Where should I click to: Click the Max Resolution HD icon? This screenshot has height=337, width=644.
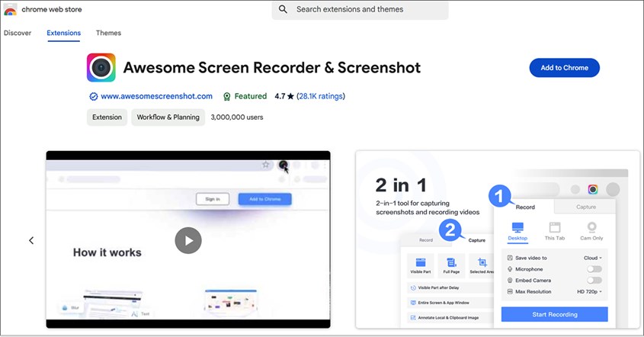coord(510,292)
